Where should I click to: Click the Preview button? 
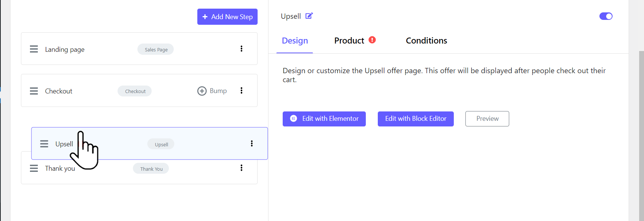[487, 119]
